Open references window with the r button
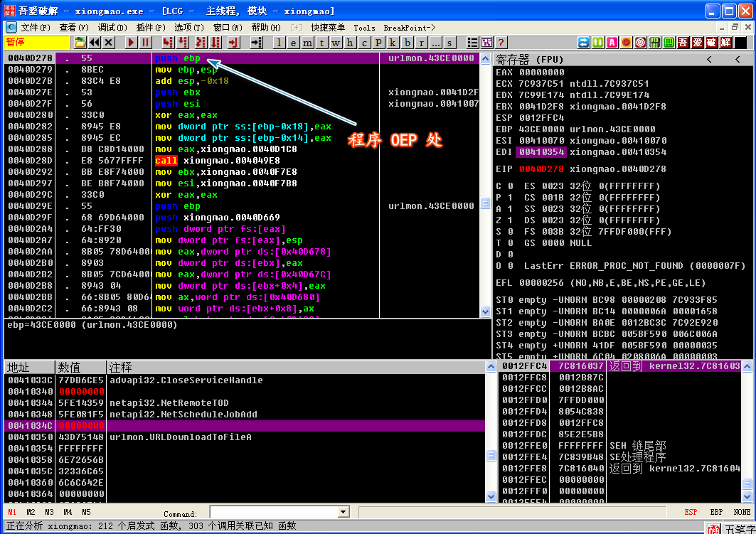 click(x=422, y=43)
